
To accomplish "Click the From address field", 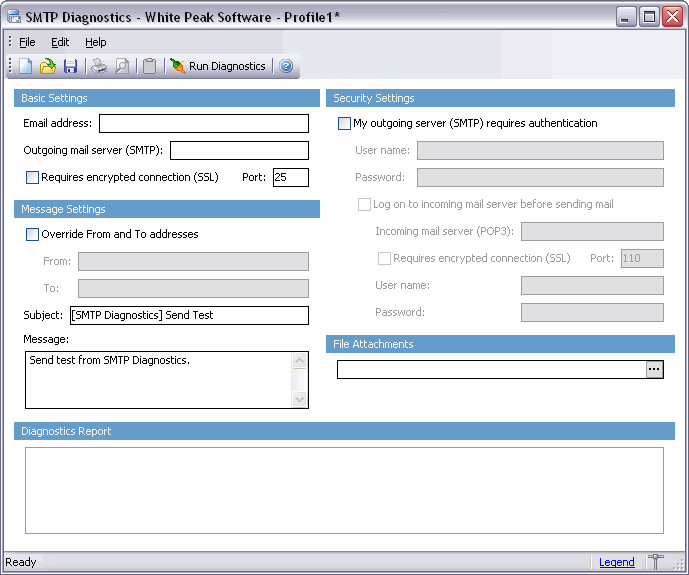I will coord(193,261).
